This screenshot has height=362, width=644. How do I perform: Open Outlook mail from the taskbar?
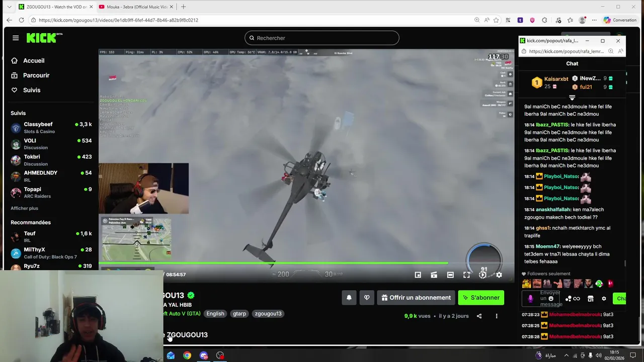coord(171,355)
